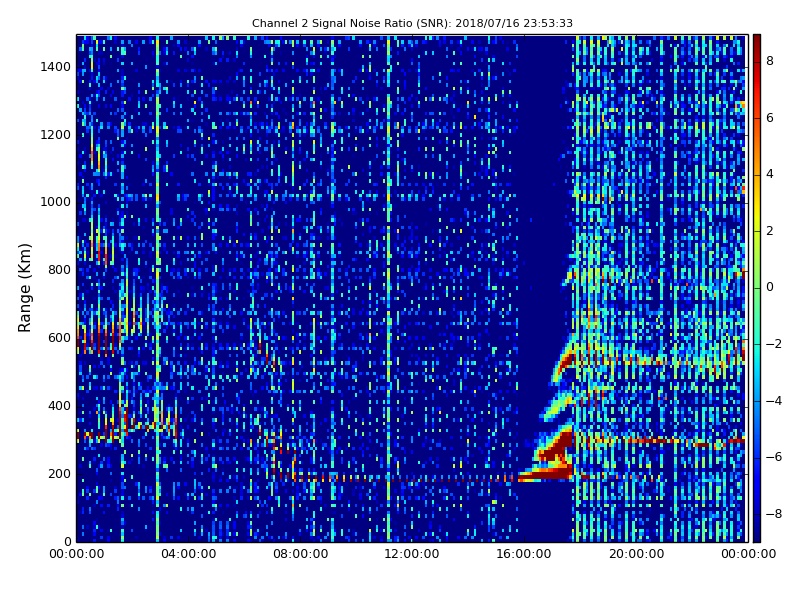This screenshot has height=600, width=800.
Task: Click the x-axis tick label 04:00:00
Action: pos(189,554)
